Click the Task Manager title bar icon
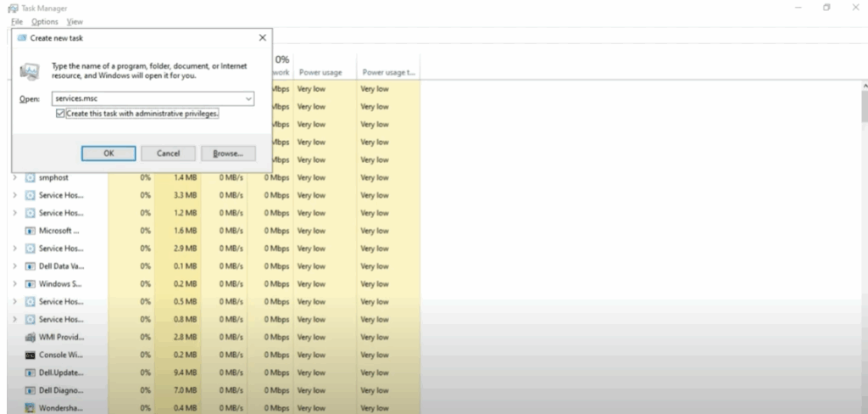 coord(13,8)
